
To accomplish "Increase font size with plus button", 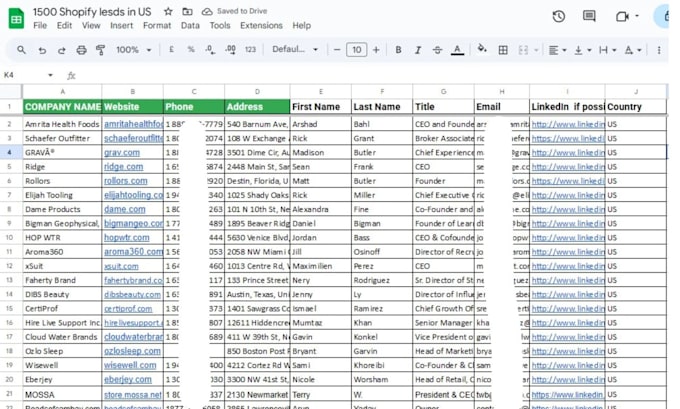I will click(x=376, y=50).
